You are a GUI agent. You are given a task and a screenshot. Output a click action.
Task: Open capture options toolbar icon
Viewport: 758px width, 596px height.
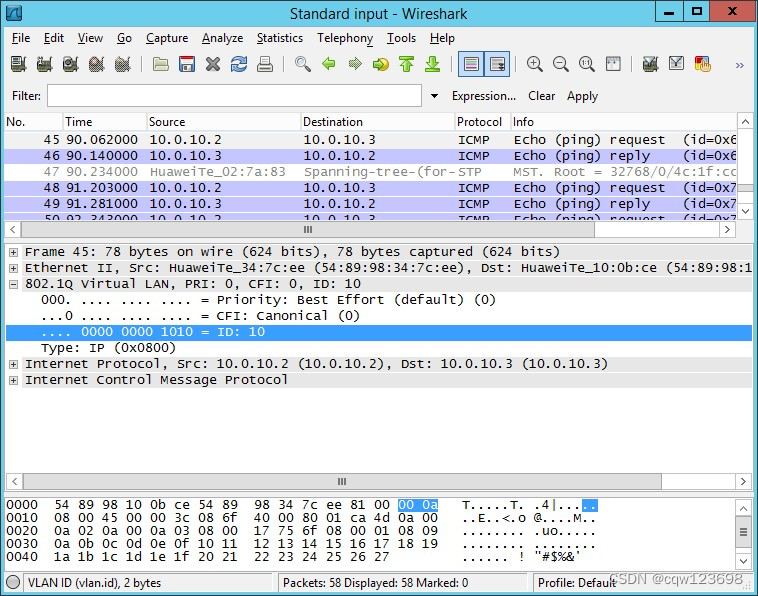[44, 64]
